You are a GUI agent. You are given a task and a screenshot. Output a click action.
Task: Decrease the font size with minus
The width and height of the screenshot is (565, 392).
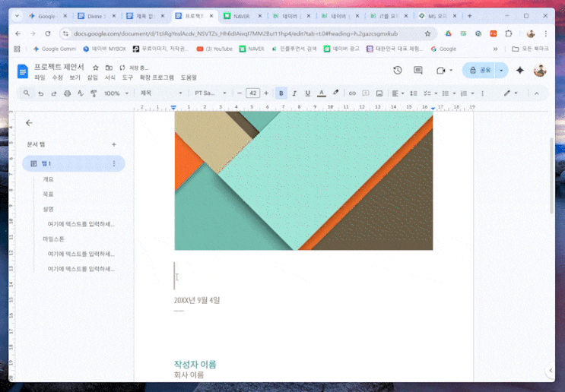point(240,93)
